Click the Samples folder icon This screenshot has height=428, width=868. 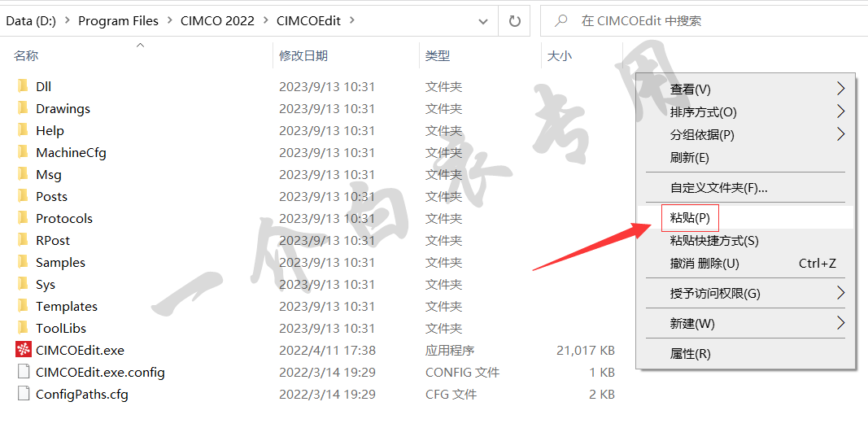click(x=23, y=262)
